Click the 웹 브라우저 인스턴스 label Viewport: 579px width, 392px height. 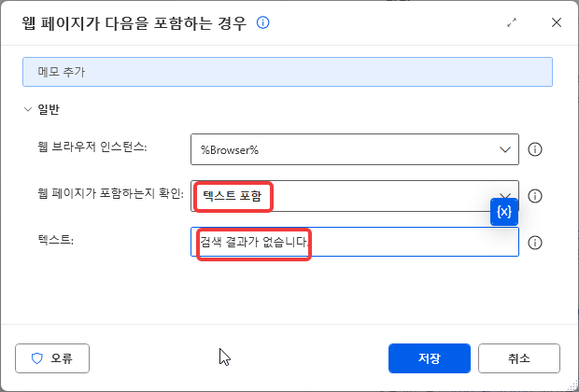click(92, 147)
